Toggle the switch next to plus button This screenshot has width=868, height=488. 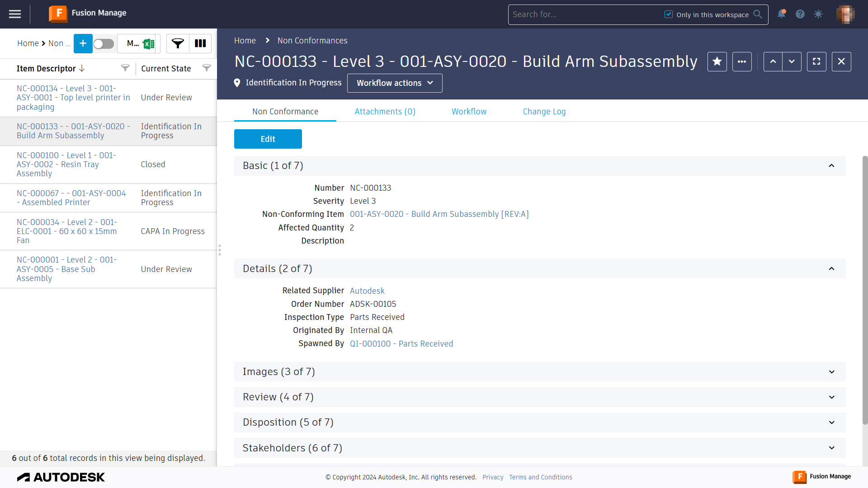pyautogui.click(x=104, y=43)
